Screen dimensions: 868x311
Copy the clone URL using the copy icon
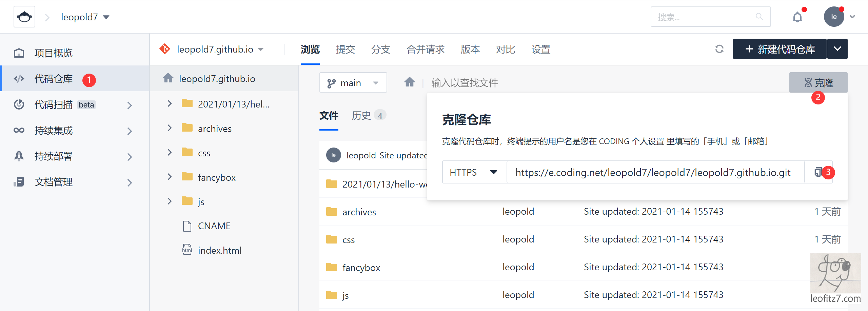click(818, 172)
